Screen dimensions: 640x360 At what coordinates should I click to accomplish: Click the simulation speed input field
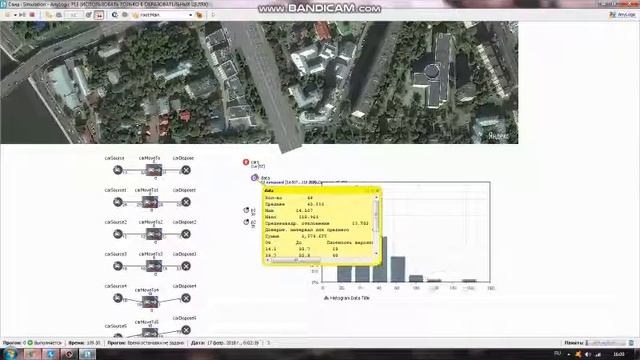pos(73,15)
